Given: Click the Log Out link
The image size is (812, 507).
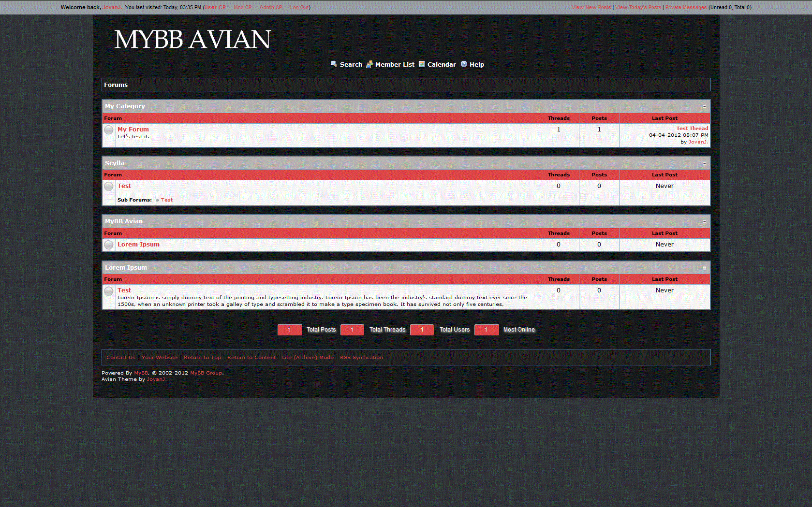Looking at the screenshot, I should (299, 7).
